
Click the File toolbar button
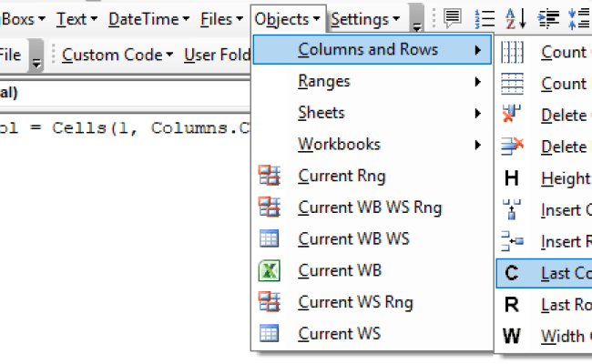[11, 56]
